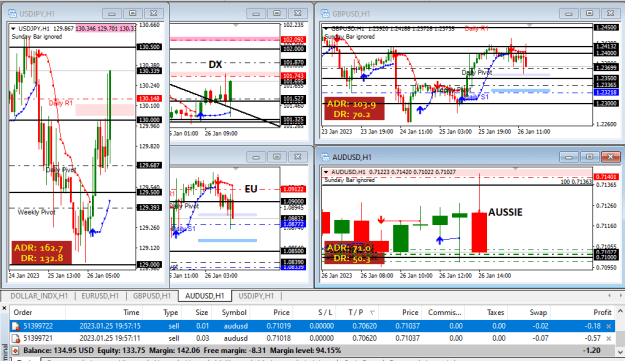Viewport: 625px width, 361px height.
Task: Close order 51399721 with its X button
Action: pos(609,338)
